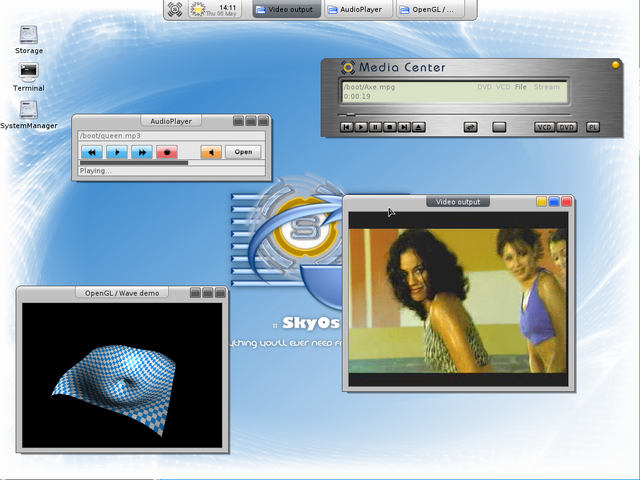Click the Media Center logo icon
The image size is (640, 480).
348,67
